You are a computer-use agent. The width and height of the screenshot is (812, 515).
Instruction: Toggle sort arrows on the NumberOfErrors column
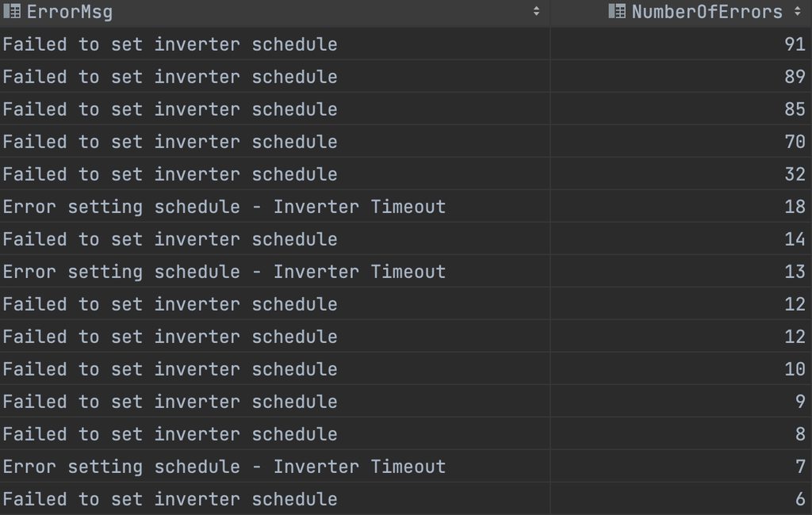[x=797, y=12]
